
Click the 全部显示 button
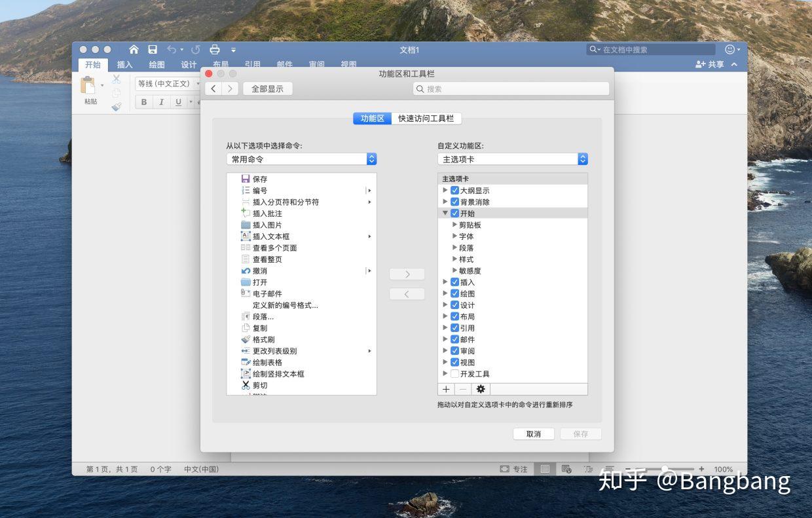pyautogui.click(x=267, y=88)
